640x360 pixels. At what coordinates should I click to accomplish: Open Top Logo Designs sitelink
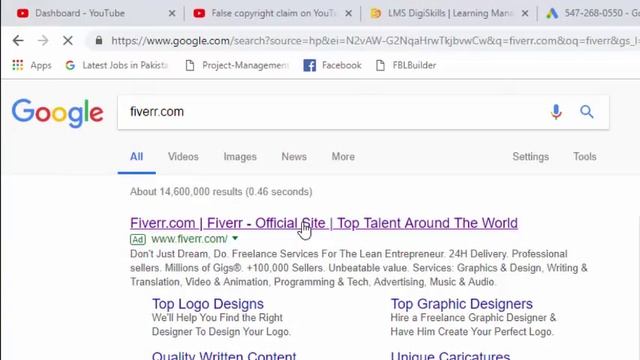point(208,304)
